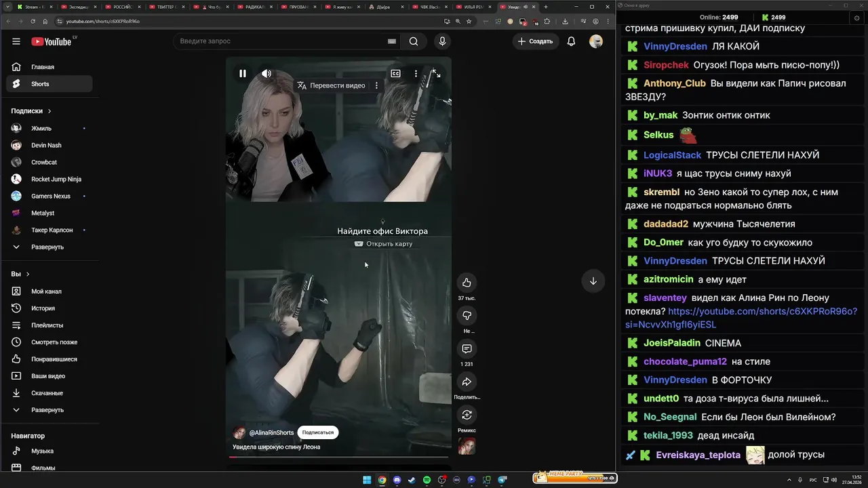Switch to the Stream browser tab

coord(34,7)
